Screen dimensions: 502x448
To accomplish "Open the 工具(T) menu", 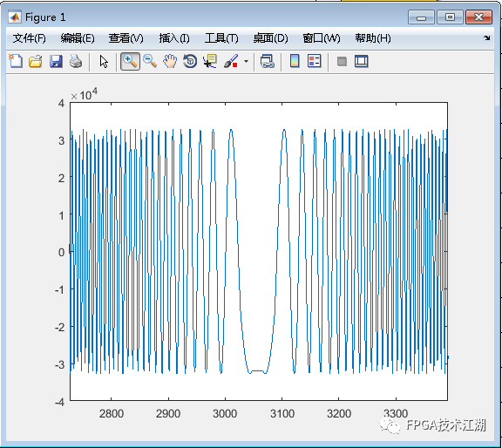I will [221, 38].
